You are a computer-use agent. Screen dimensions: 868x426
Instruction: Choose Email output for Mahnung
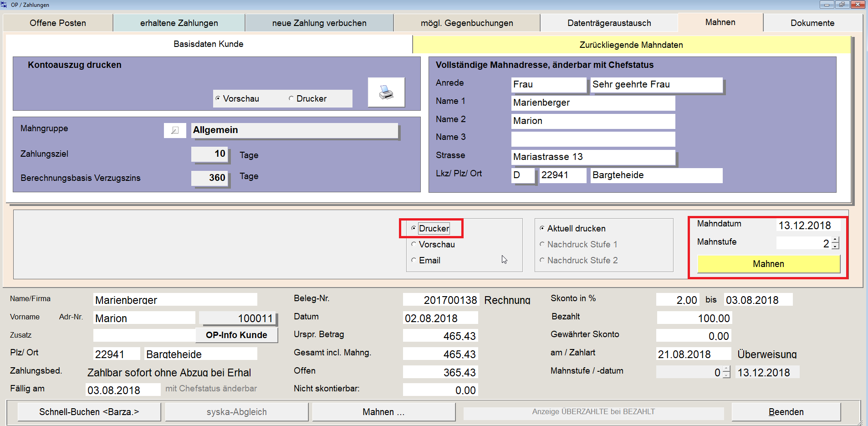click(x=426, y=260)
